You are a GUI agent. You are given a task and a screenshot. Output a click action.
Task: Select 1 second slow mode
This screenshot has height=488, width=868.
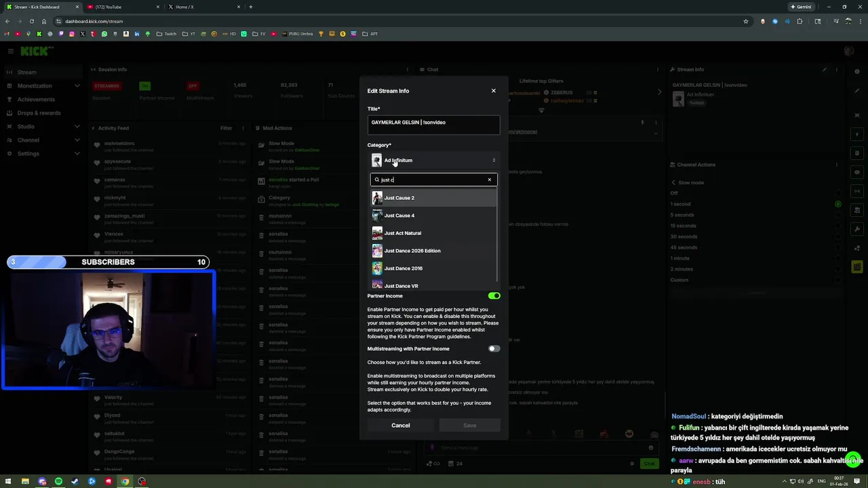(756, 204)
